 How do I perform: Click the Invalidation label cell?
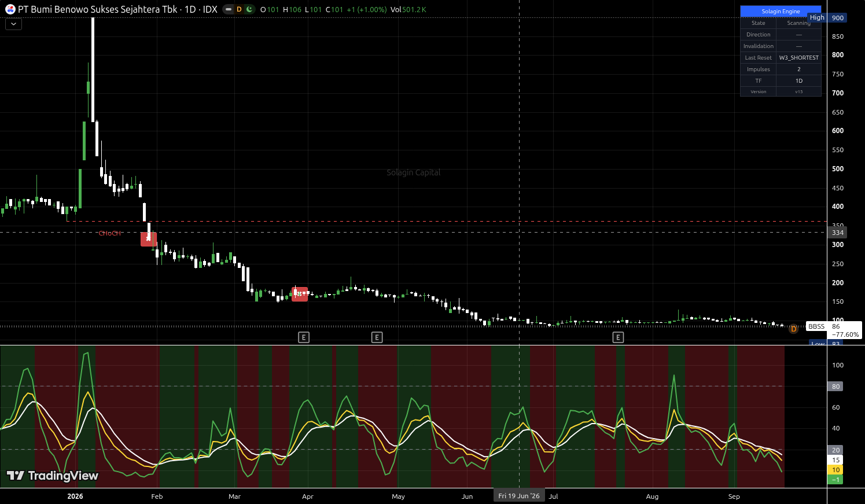(x=758, y=46)
